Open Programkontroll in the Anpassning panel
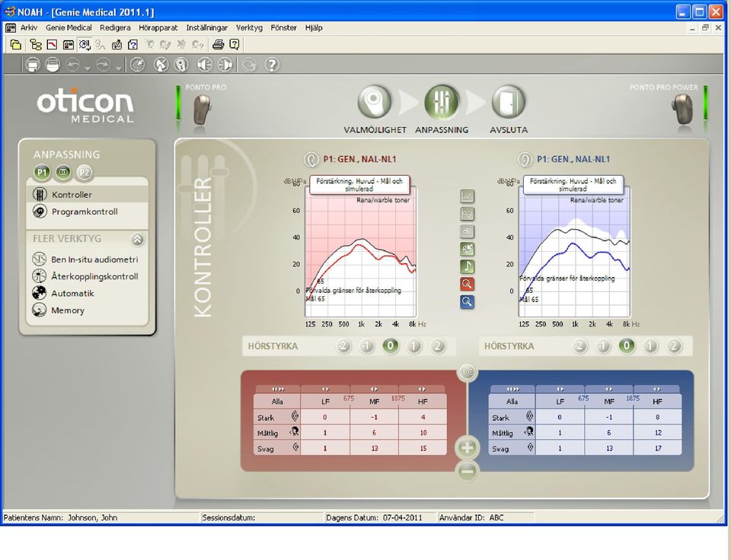The width and height of the screenshot is (731, 560). pyautogui.click(x=87, y=212)
